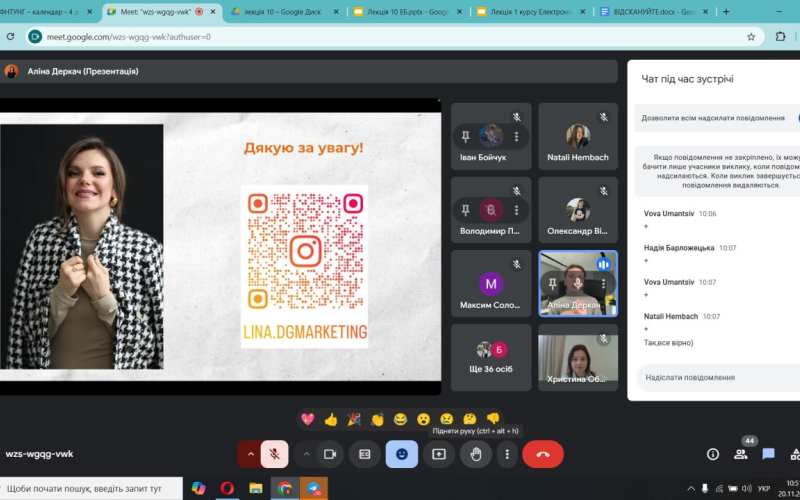The height and width of the screenshot is (500, 800).
Task: Toggle the camera button
Action: pos(330,454)
